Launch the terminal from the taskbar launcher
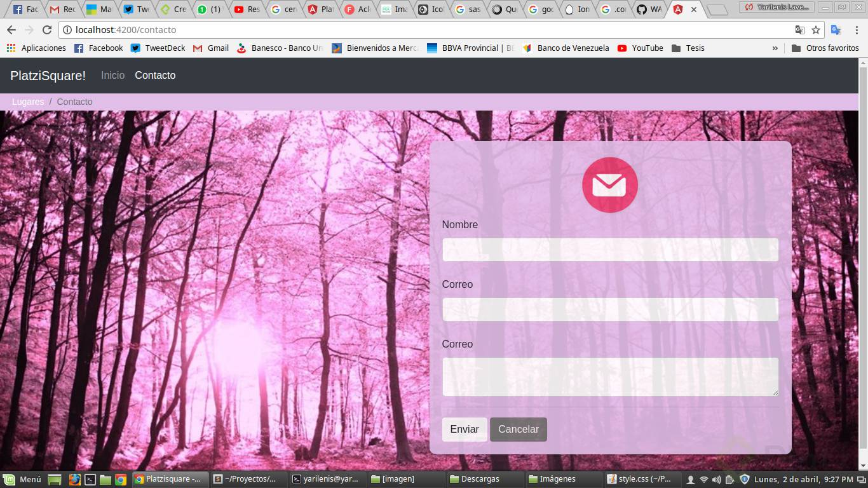This screenshot has height=488, width=868. pos(90,479)
